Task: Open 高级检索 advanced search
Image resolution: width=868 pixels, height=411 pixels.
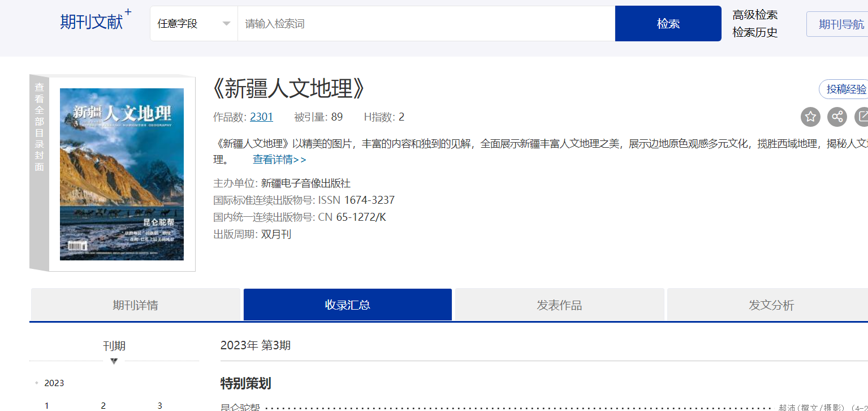Action: click(x=755, y=15)
